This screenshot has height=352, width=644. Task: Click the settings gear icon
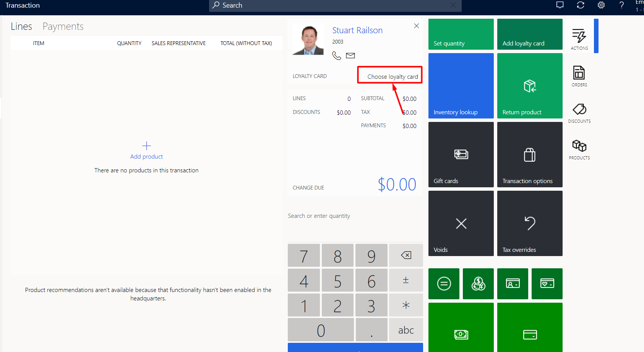click(601, 5)
